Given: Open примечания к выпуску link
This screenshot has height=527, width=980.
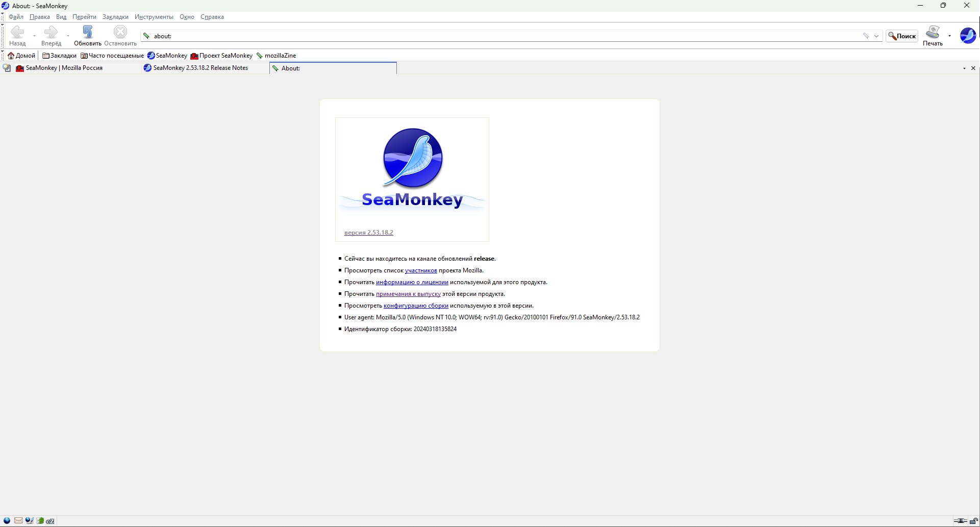Looking at the screenshot, I should pos(408,294).
